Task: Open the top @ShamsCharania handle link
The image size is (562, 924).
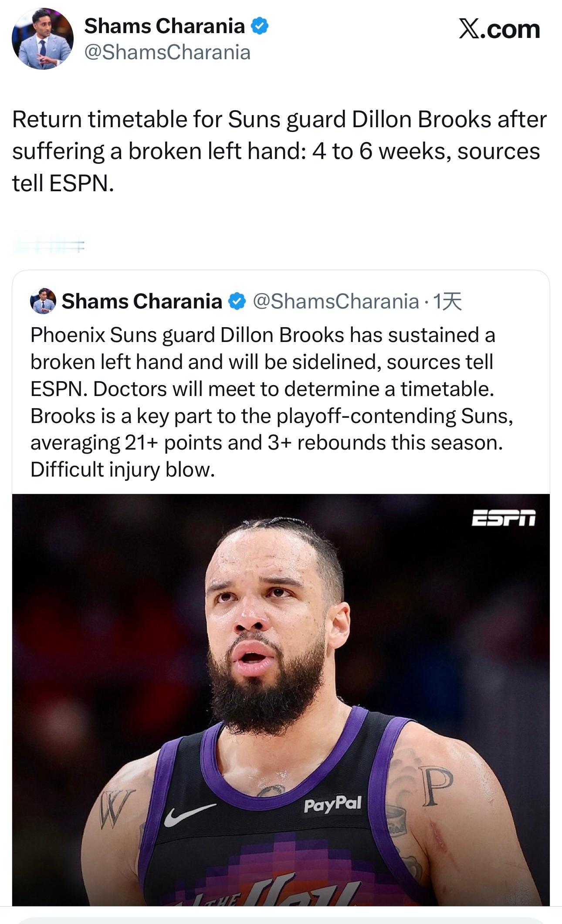Action: pyautogui.click(x=167, y=53)
